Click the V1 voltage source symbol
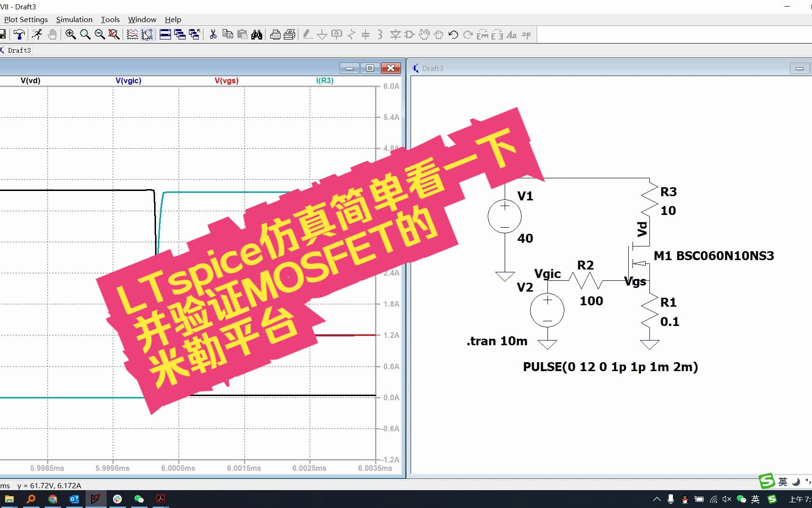This screenshot has height=508, width=812. (x=505, y=217)
